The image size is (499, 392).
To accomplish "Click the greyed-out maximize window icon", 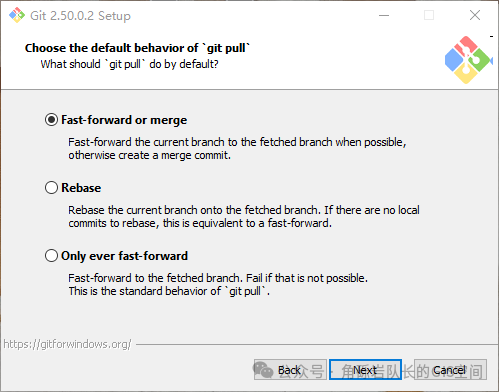I will tap(429, 15).
